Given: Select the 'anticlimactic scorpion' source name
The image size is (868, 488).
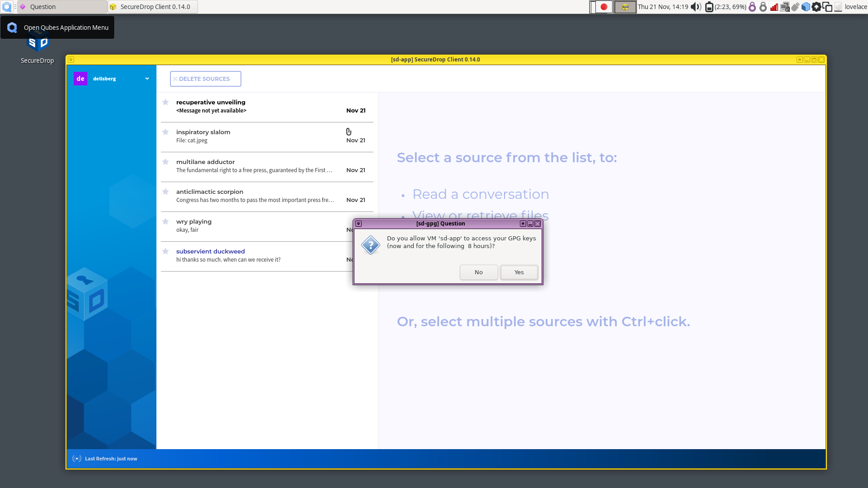Looking at the screenshot, I should (x=210, y=192).
